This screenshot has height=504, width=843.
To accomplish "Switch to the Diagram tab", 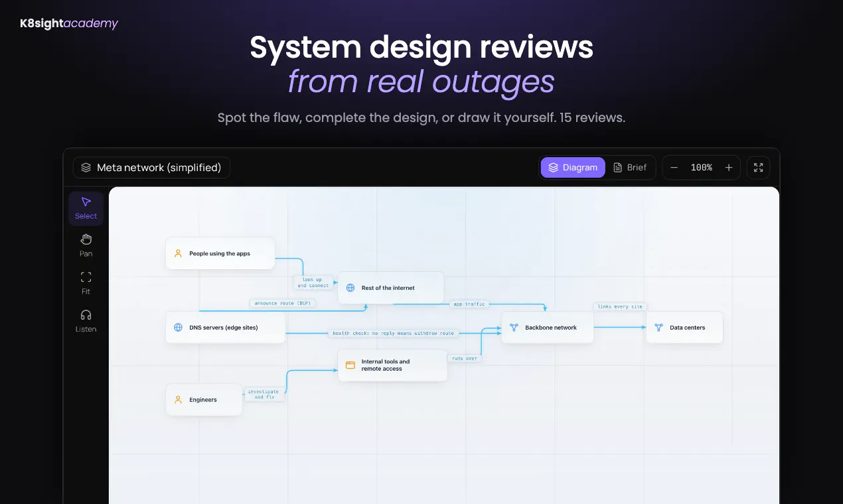I will point(573,168).
